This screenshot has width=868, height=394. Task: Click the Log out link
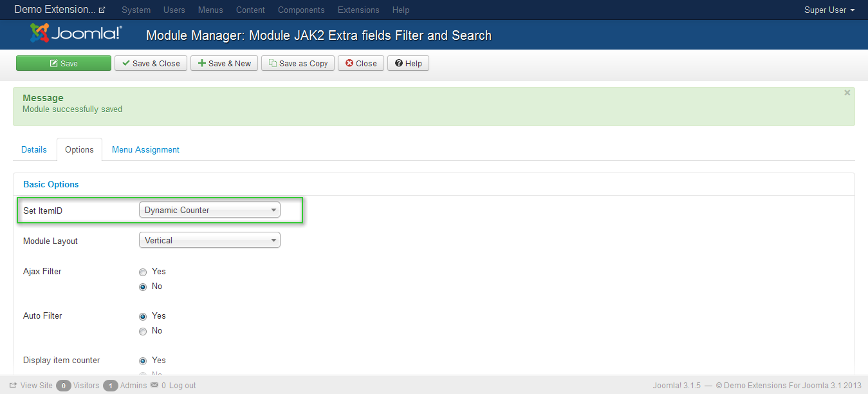coord(183,386)
